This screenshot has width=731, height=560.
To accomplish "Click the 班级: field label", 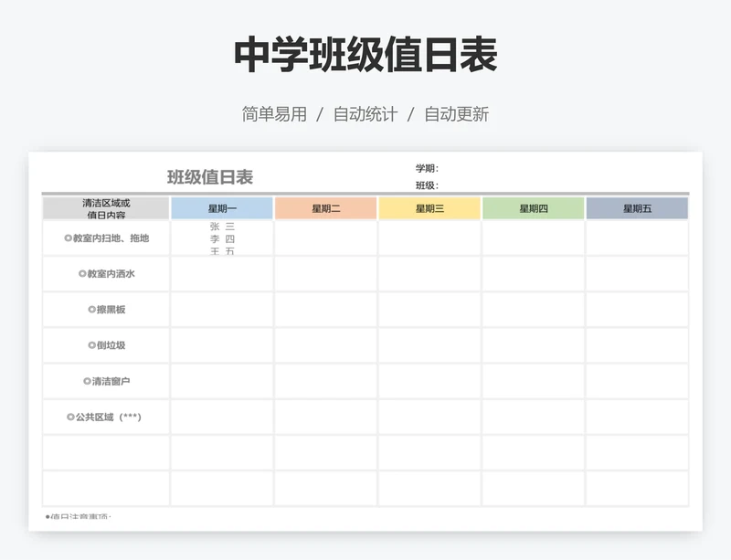I will 427,185.
